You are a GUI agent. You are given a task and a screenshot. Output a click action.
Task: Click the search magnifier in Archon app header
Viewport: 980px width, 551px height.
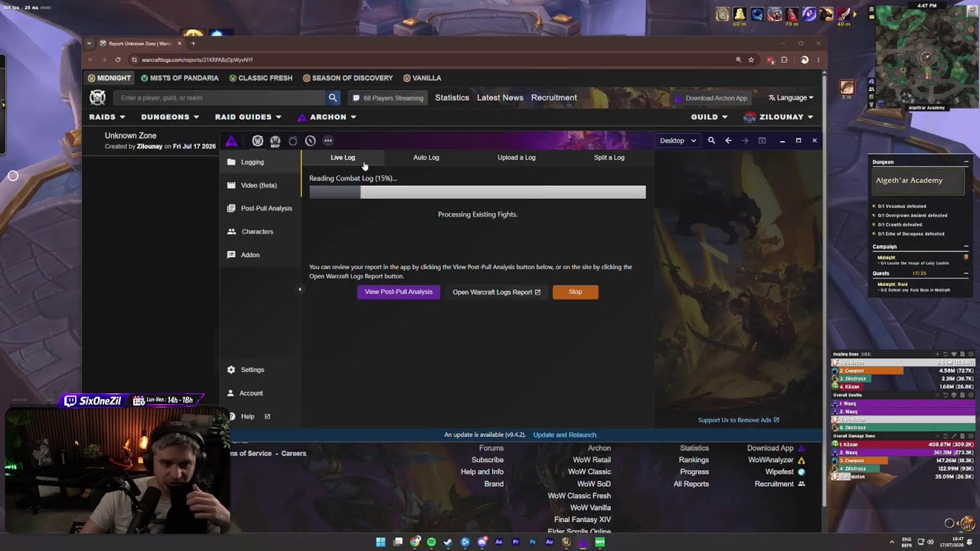click(x=711, y=141)
